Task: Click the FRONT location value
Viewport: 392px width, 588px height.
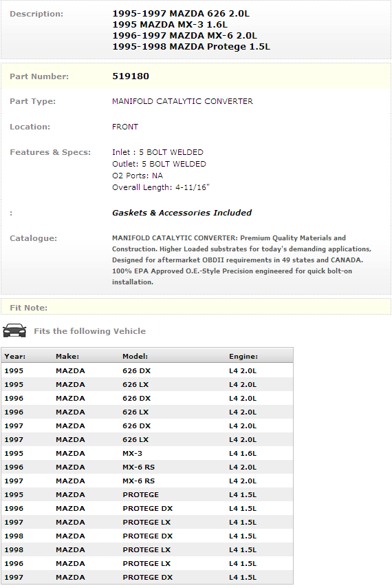Action: click(125, 127)
